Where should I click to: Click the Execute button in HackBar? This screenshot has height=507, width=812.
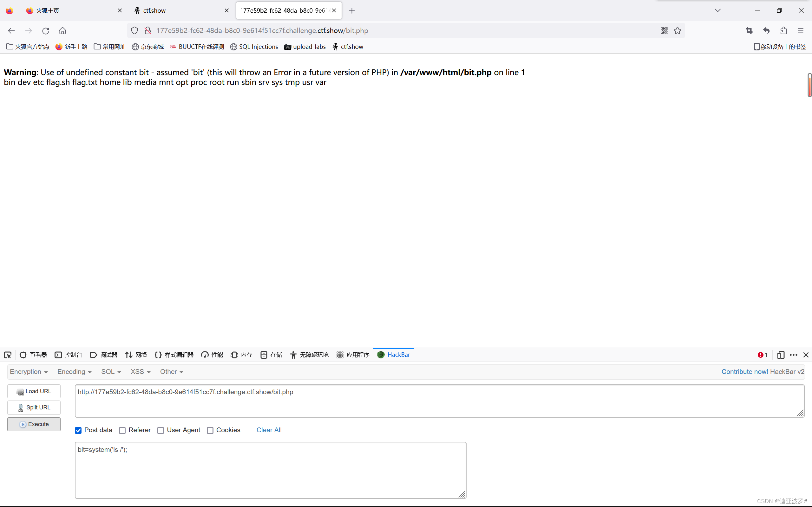pos(34,424)
